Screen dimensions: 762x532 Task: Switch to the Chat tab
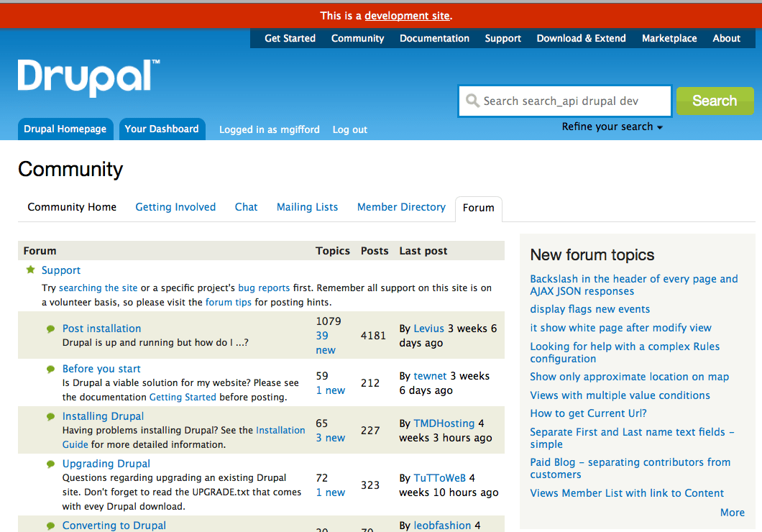pyautogui.click(x=246, y=207)
